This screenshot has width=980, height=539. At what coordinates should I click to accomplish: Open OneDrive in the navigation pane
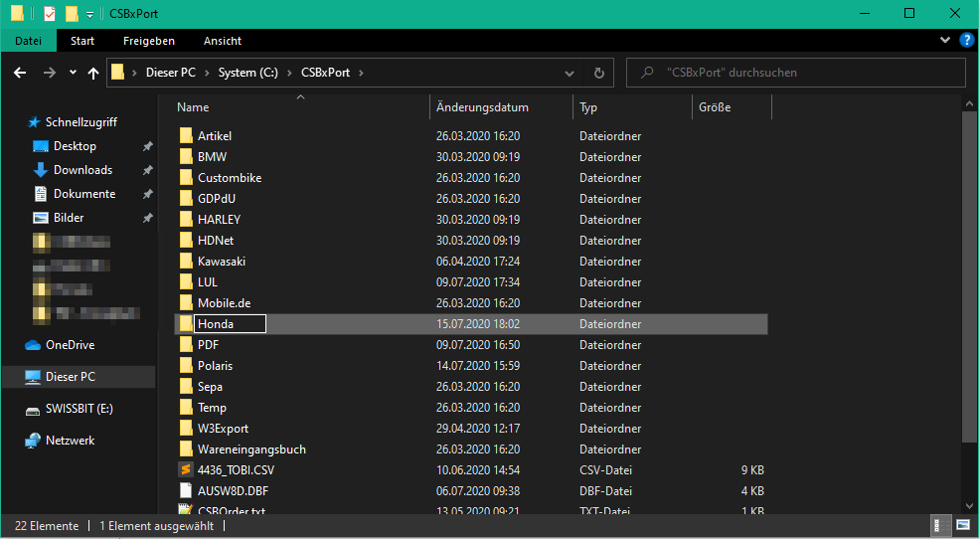click(70, 344)
